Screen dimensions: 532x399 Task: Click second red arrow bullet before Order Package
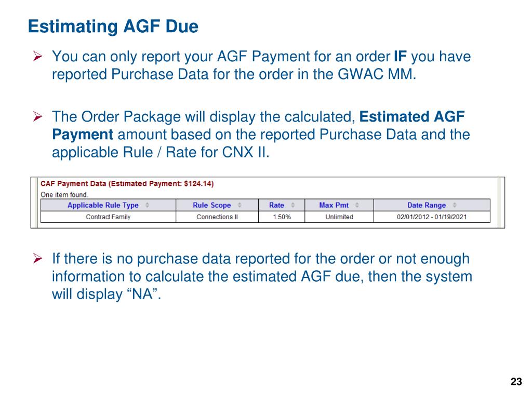37,117
